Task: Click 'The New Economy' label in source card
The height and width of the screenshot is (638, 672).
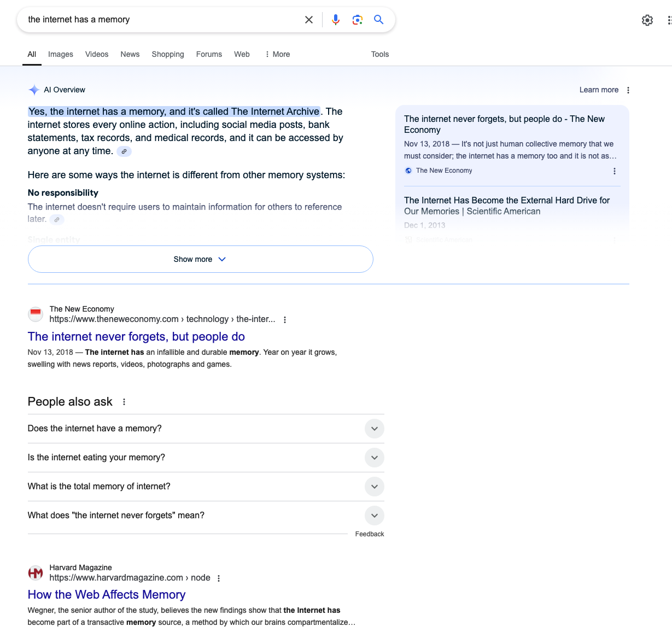Action: click(x=444, y=171)
